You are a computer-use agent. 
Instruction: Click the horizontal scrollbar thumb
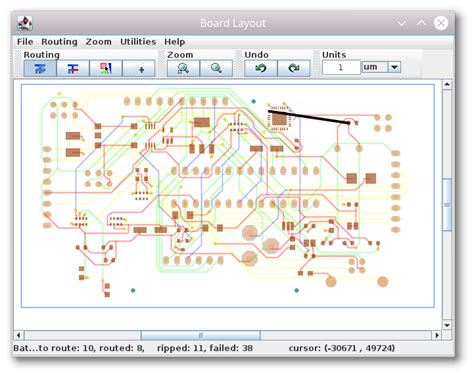(x=200, y=335)
